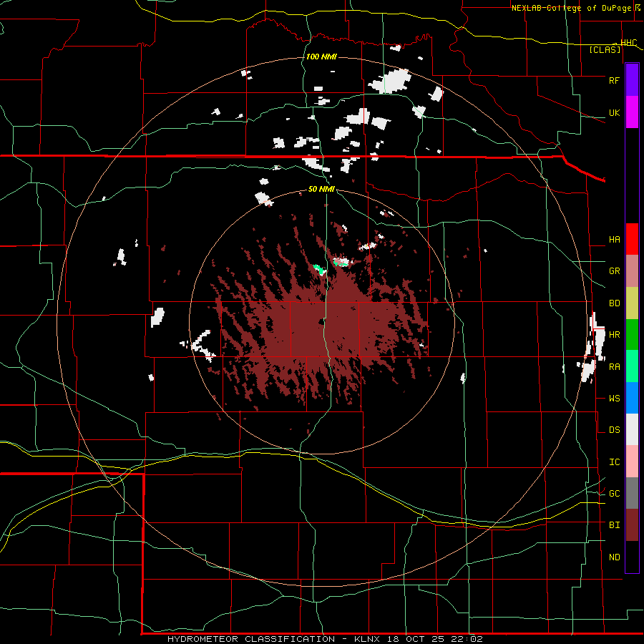Pick the blue WS legend swatch
Viewport: 644px width, 644px height.
[x=632, y=398]
